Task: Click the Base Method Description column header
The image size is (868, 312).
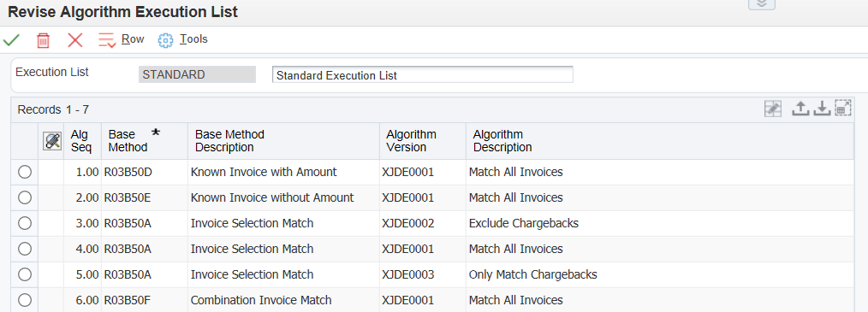Action: pos(283,141)
